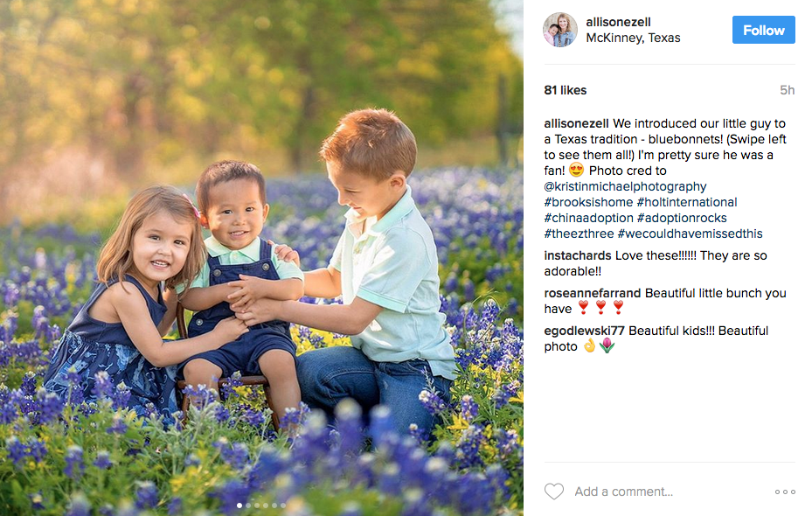
Task: Open the #chinaadoption hashtag
Action: (588, 218)
